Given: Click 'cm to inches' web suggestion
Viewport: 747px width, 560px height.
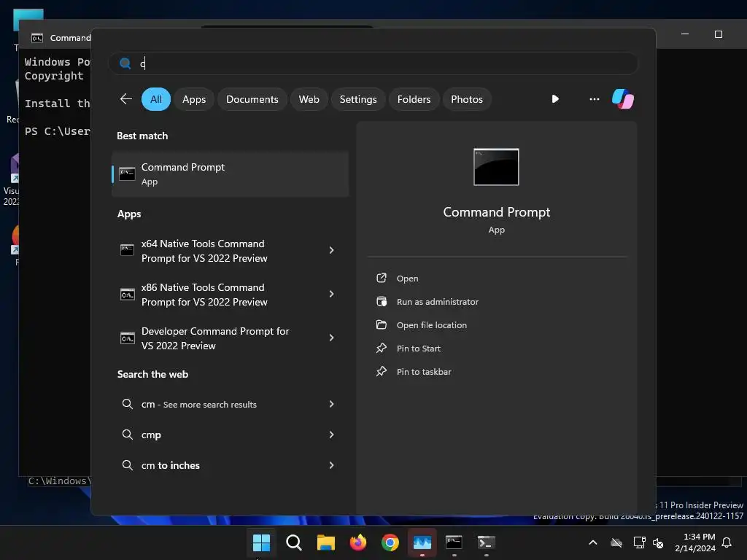Looking at the screenshot, I should pos(171,465).
